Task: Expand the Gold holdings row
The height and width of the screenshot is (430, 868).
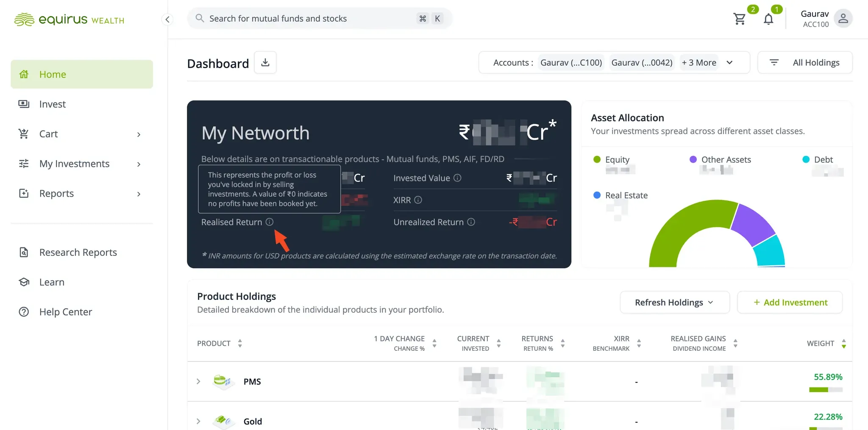Action: [x=198, y=421]
